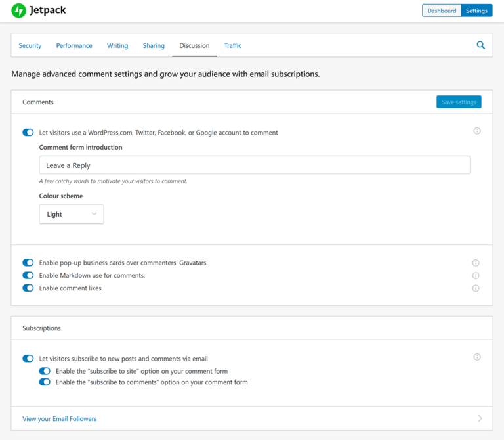Viewport: 504px width, 440px height.
Task: Click "A few catchy words" hint text
Action: (113, 181)
